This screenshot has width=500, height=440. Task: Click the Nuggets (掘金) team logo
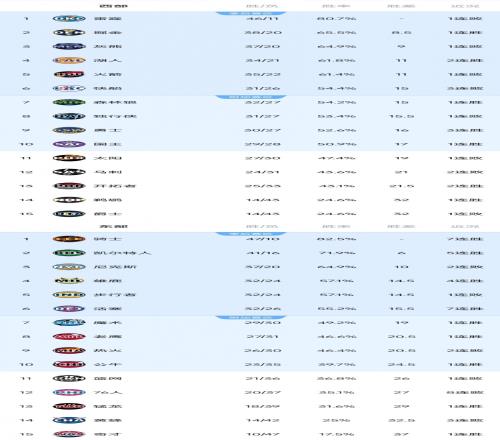point(69,33)
